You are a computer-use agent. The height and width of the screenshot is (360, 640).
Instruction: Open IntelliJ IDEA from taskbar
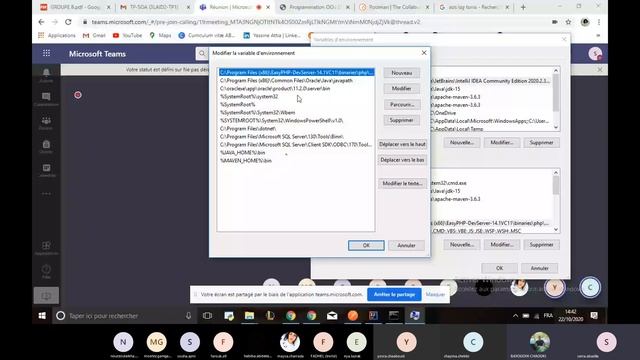pyautogui.click(x=373, y=316)
